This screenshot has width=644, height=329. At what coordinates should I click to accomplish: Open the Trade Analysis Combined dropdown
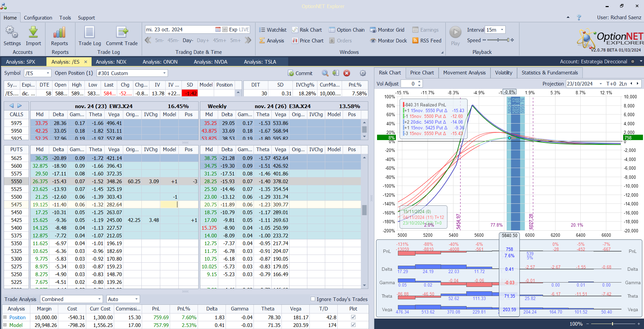[x=99, y=299]
